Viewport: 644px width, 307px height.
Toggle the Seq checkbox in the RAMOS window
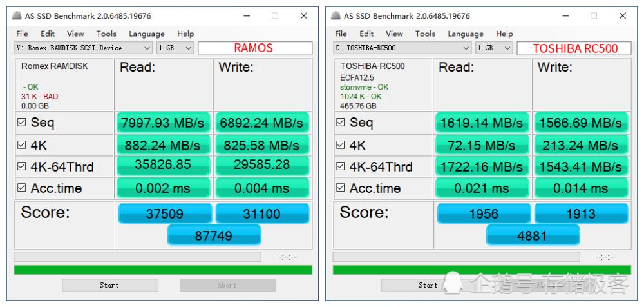pyautogui.click(x=21, y=123)
